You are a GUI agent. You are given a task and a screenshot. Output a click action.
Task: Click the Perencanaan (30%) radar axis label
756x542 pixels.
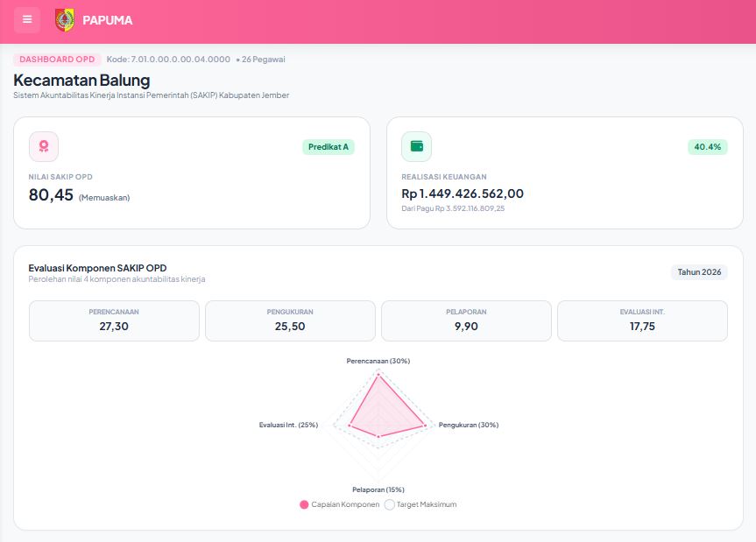(378, 361)
